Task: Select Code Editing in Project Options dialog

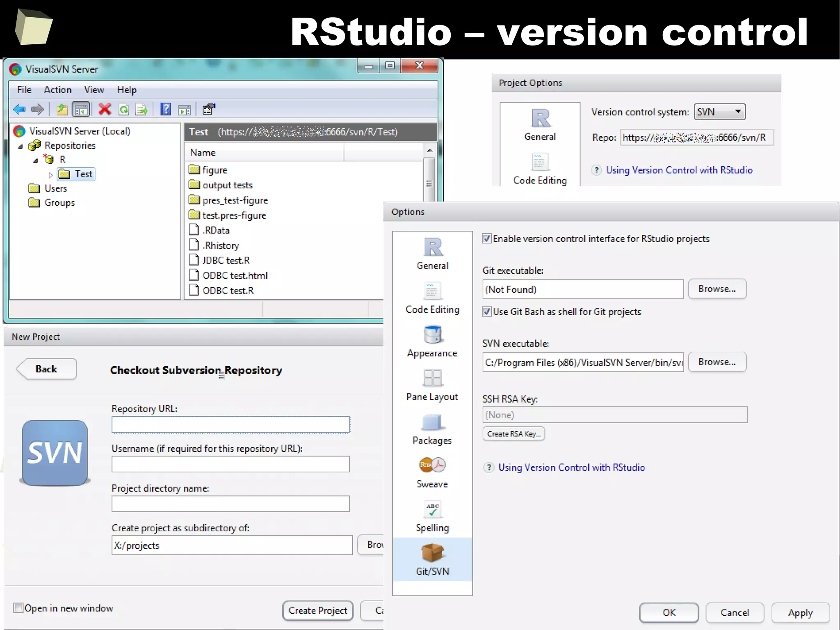Action: point(540,169)
